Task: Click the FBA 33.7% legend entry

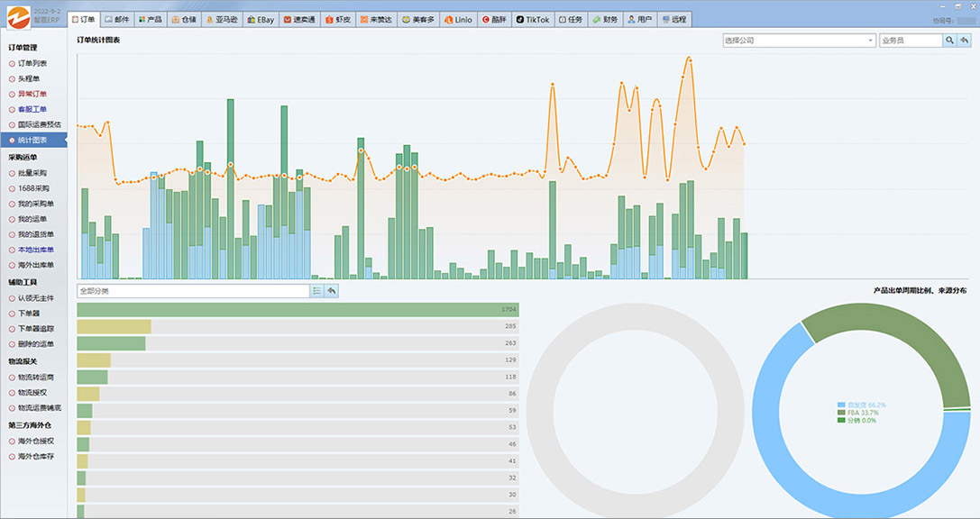Action: point(858,413)
